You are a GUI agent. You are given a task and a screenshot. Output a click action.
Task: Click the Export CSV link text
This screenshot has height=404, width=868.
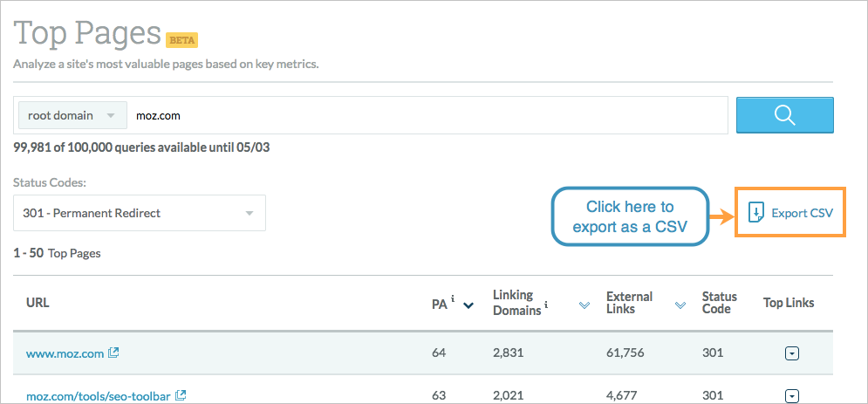pos(802,213)
